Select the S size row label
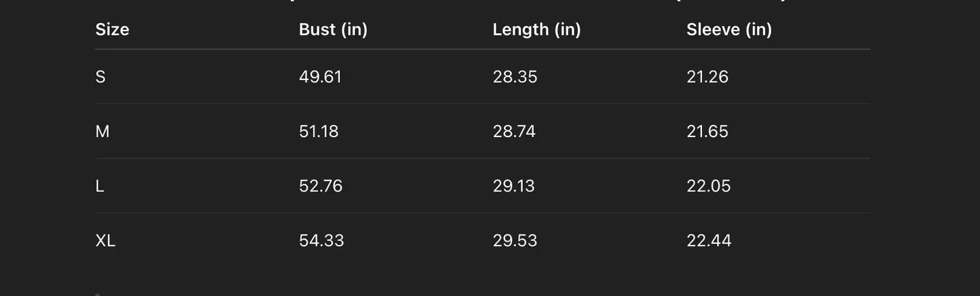Image resolution: width=980 pixels, height=296 pixels. coord(100,77)
